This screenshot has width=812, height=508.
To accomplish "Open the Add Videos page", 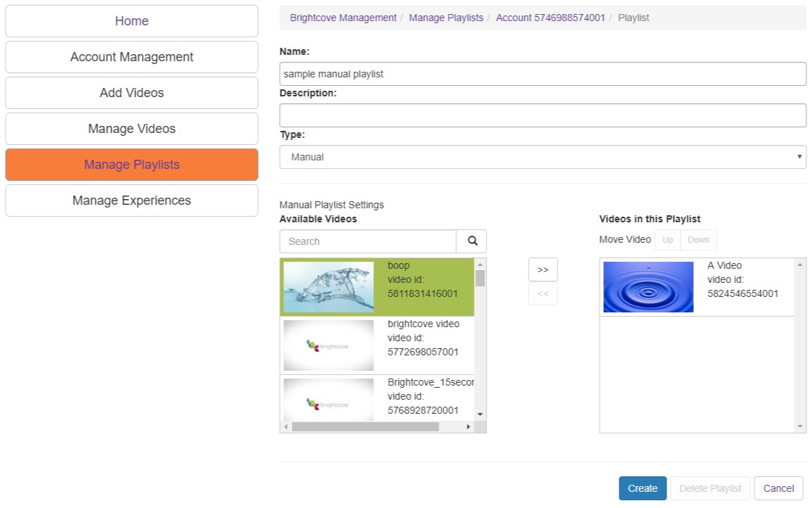I will 131,93.
